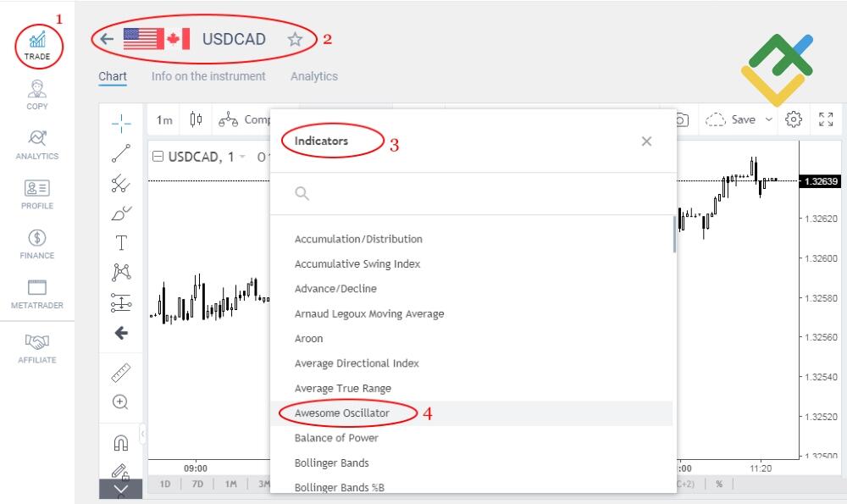Image resolution: width=847 pixels, height=504 pixels.
Task: Add USDCAD to favorites with star
Action: pyautogui.click(x=295, y=39)
